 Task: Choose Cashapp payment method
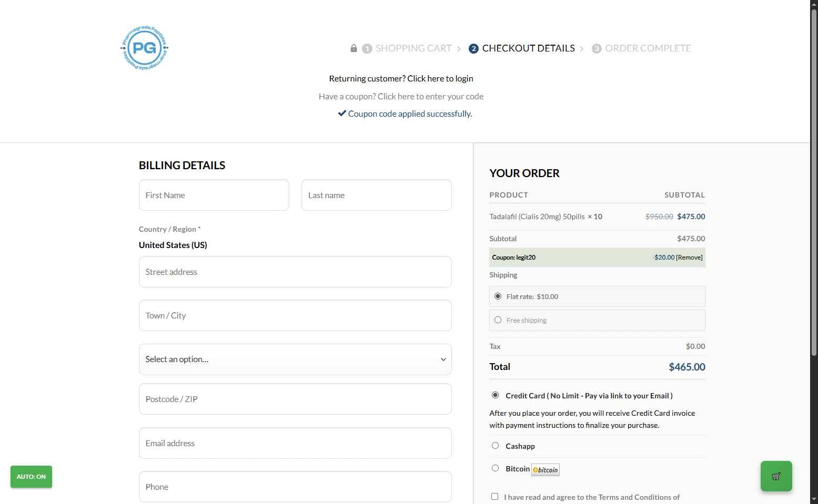tap(495, 446)
